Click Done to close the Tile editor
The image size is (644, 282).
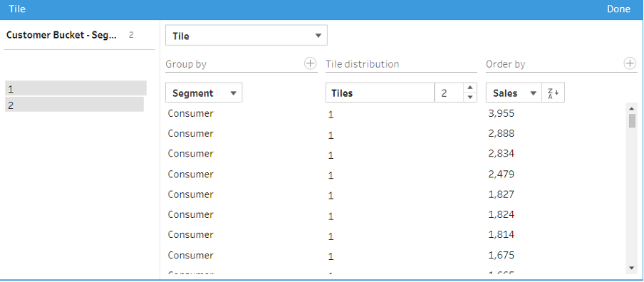618,9
